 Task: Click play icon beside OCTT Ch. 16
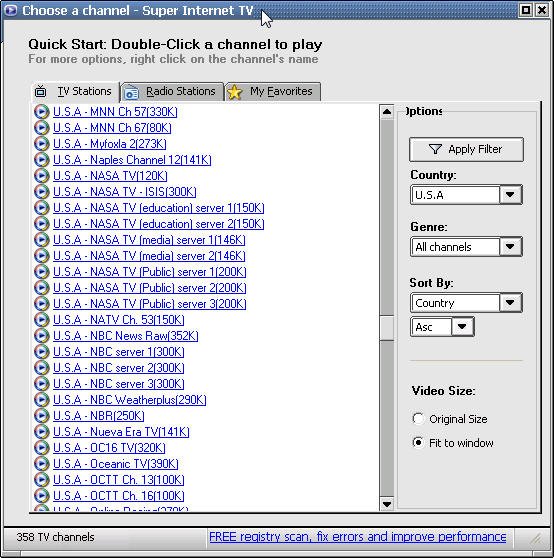[x=41, y=496]
